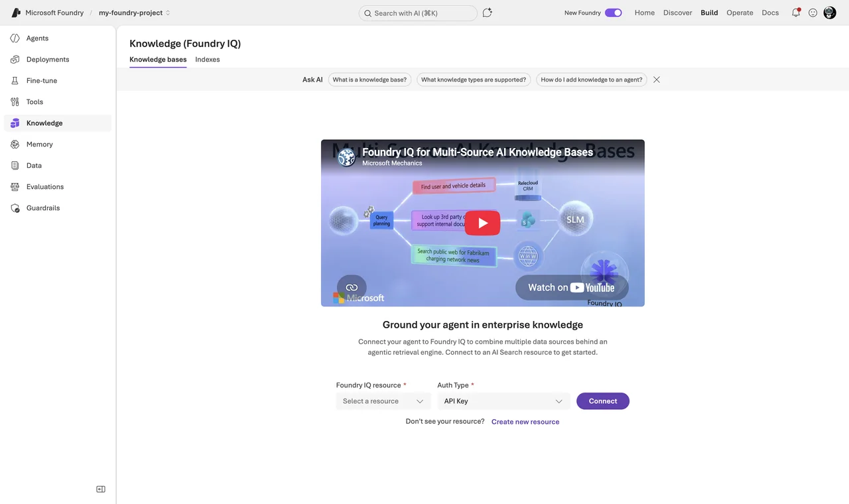Open the Deployments sidebar icon
This screenshot has width=849, height=504.
point(15,60)
